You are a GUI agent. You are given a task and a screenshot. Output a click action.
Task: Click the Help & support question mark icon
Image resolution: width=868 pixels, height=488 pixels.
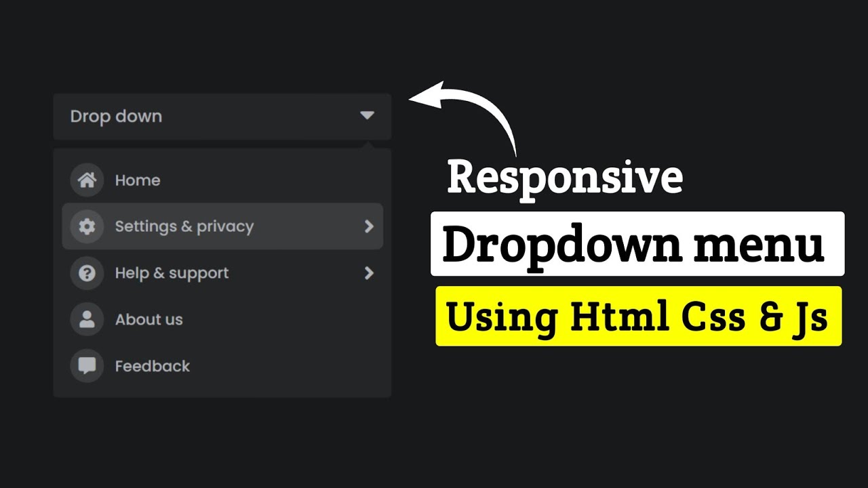coord(87,273)
